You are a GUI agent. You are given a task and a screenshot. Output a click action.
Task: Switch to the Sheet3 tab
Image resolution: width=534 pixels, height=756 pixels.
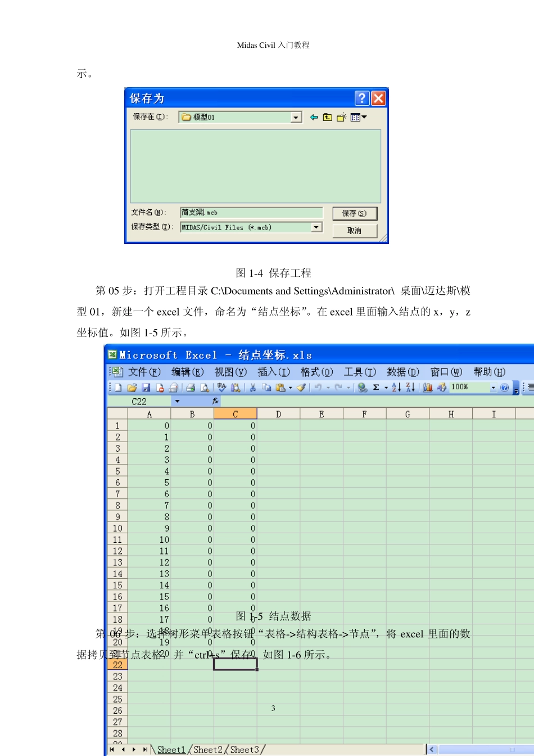pos(245,749)
